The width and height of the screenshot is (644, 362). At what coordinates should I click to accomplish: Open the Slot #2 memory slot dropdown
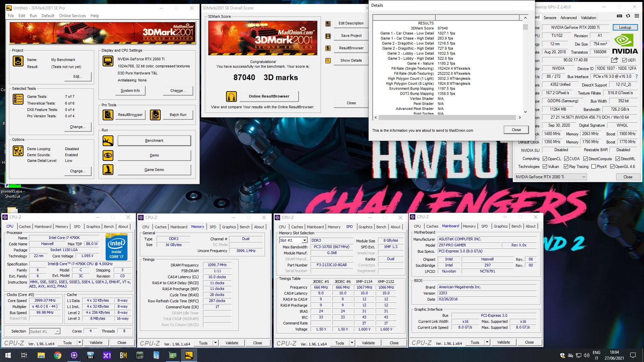pyautogui.click(x=304, y=240)
